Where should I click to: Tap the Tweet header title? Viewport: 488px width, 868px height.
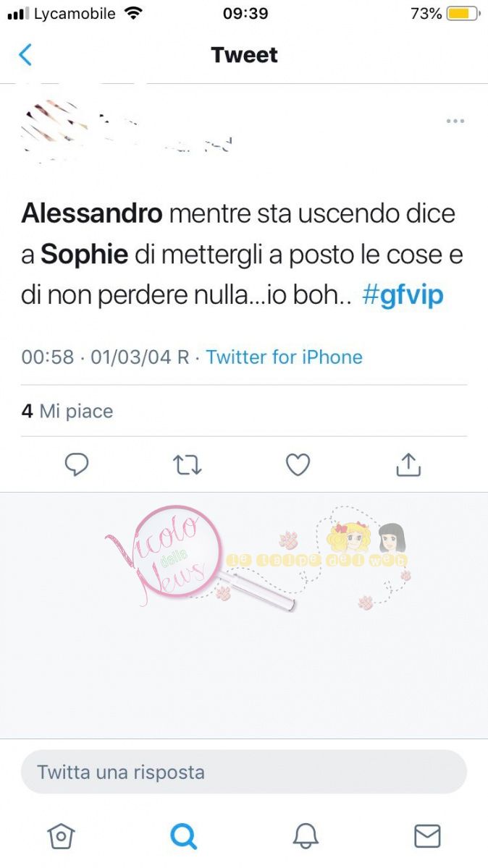point(244,55)
